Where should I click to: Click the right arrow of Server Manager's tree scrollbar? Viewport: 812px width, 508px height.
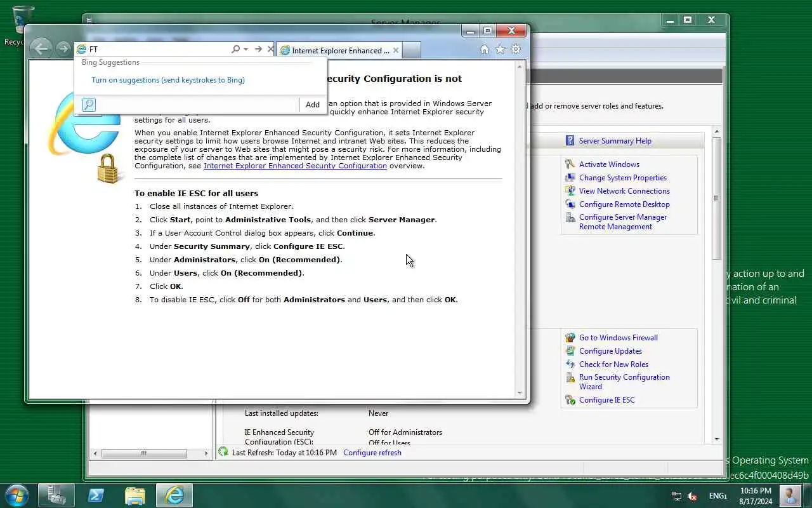[206, 453]
